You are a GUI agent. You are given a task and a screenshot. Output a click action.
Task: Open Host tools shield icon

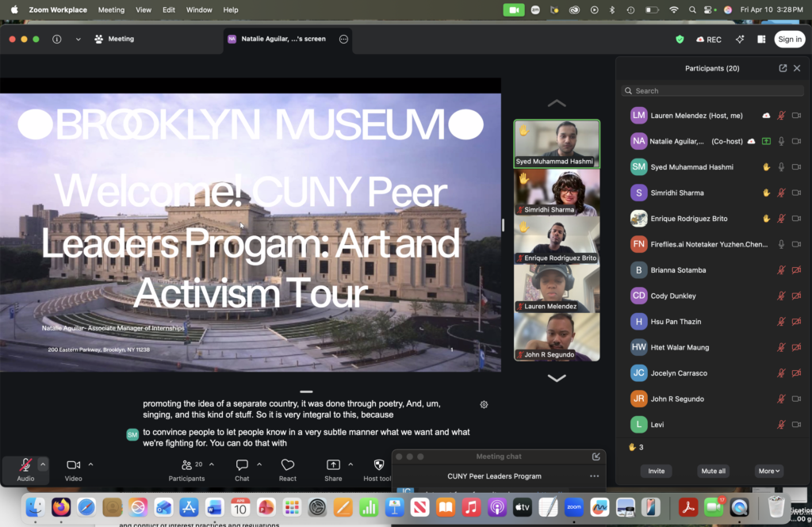[x=379, y=465]
